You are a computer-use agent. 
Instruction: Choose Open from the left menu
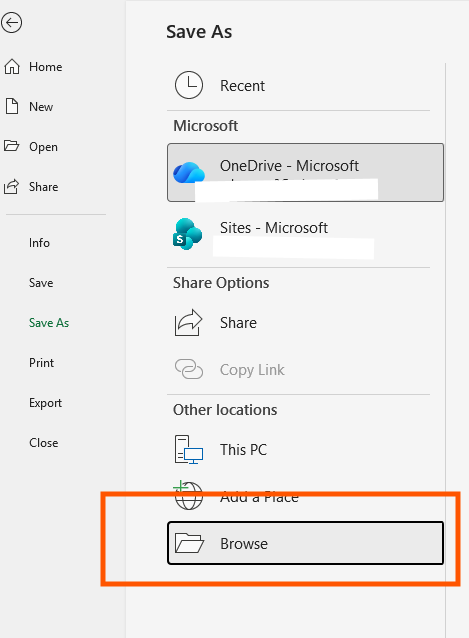(43, 147)
